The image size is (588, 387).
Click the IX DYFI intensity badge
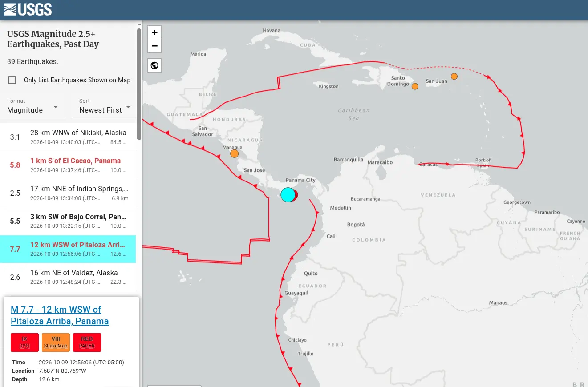point(24,343)
